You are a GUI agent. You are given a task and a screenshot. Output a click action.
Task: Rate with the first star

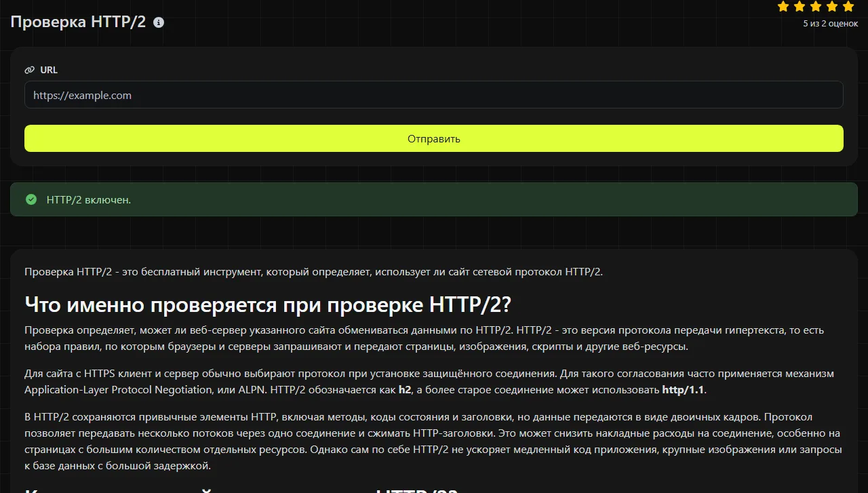pos(783,7)
